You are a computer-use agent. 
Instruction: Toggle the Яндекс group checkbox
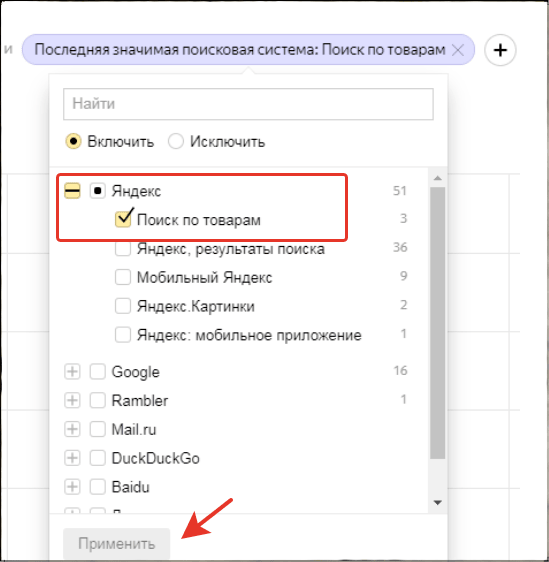tap(97, 191)
